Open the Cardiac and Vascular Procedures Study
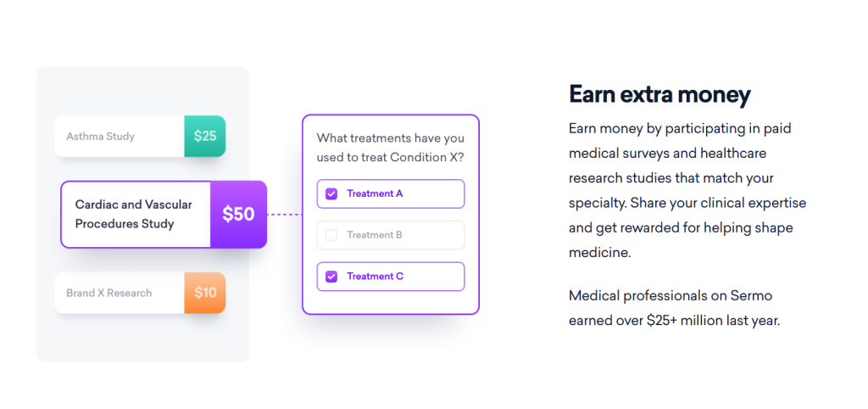The image size is (868, 409). (x=164, y=215)
